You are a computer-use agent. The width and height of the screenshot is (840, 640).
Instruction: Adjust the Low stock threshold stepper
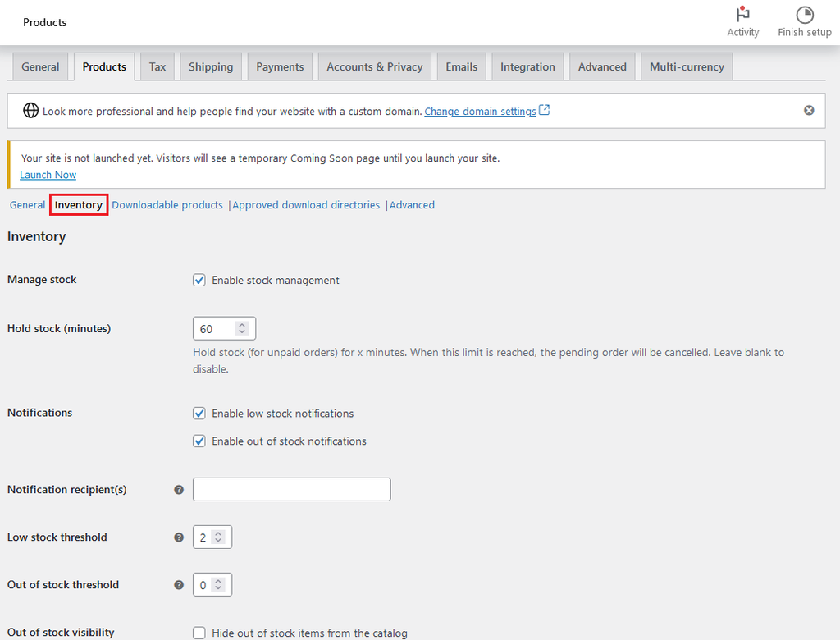pos(218,537)
